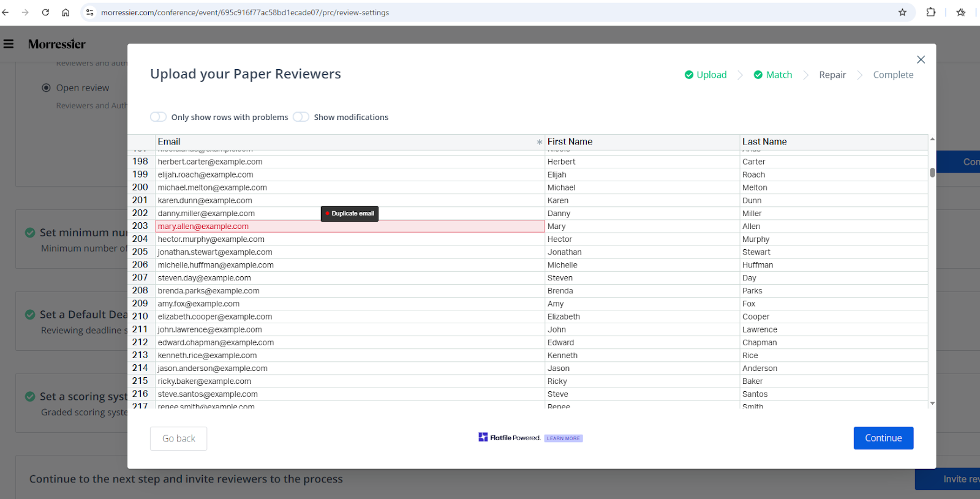Close the Upload Paper Reviewers dialog
Image resolution: width=980 pixels, height=499 pixels.
click(921, 59)
